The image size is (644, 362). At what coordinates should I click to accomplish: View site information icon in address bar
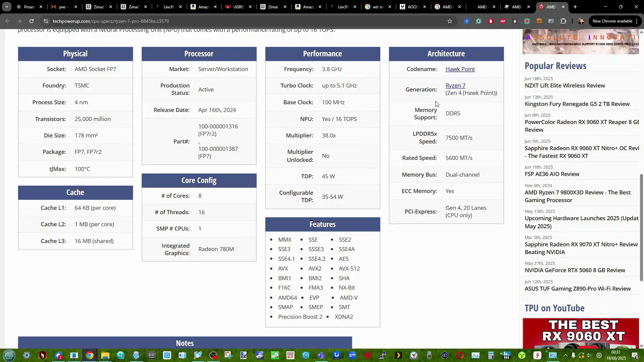[x=46, y=21]
